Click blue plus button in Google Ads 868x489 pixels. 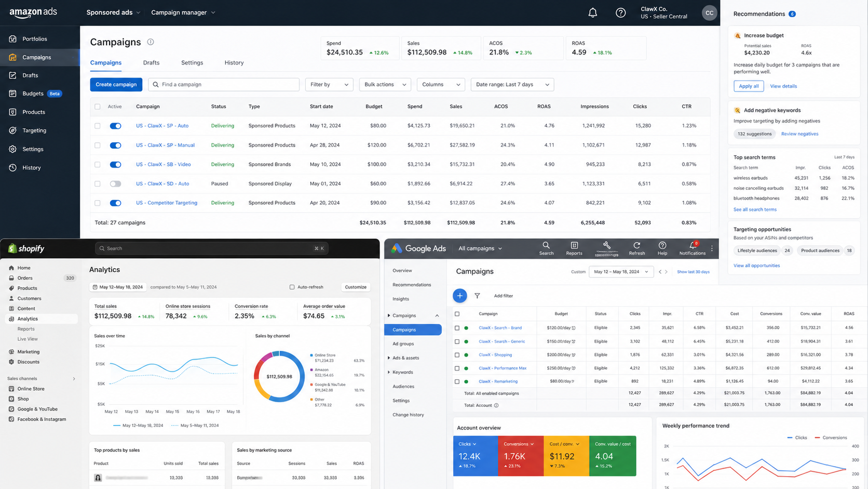(459, 296)
